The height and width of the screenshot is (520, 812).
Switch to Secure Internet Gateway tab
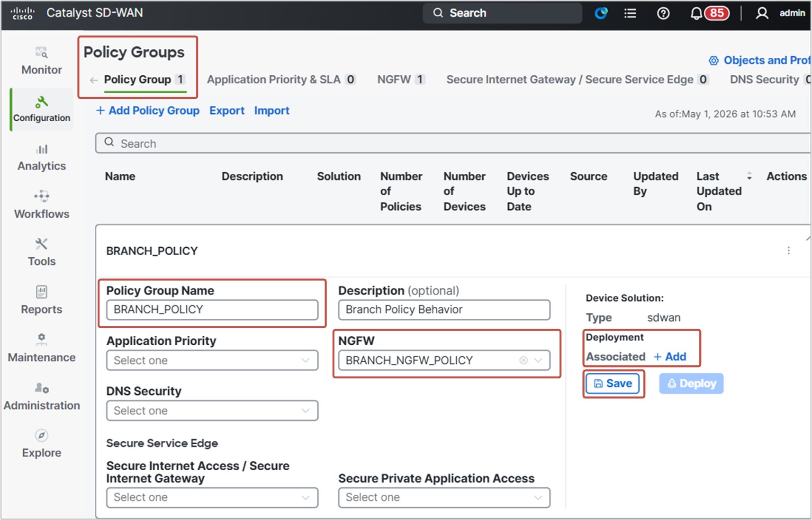coord(577,80)
